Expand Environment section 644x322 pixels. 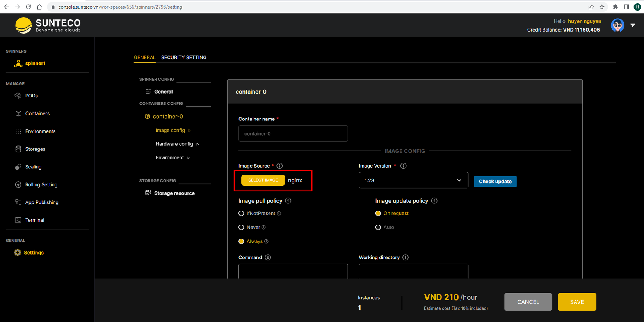coord(173,157)
